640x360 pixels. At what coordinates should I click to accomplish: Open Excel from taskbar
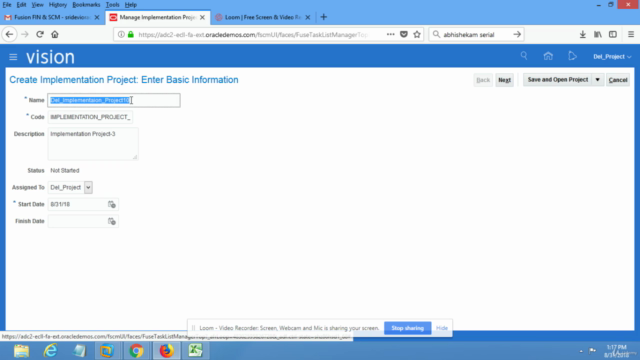pos(196,351)
